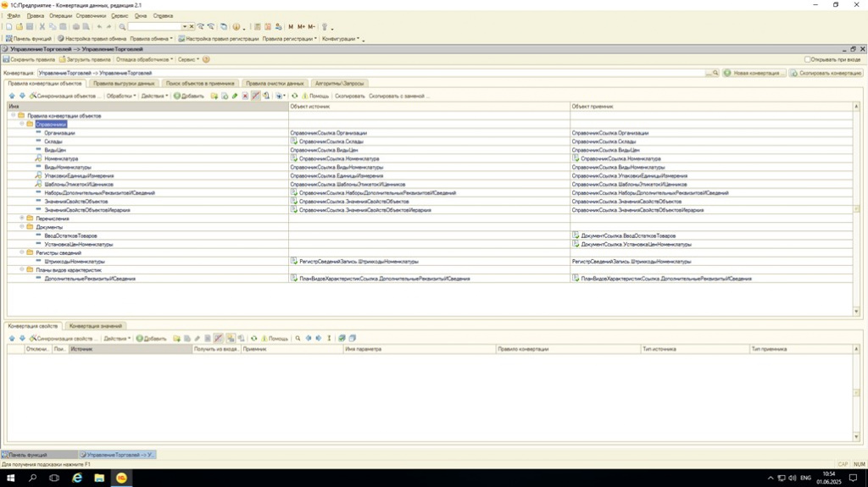Click the New document icon in main toolbar

tap(8, 26)
